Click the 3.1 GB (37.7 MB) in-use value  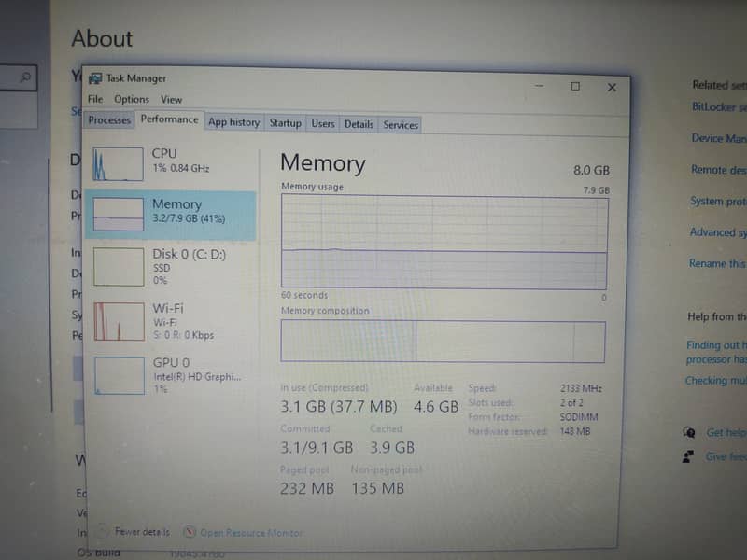[339, 406]
